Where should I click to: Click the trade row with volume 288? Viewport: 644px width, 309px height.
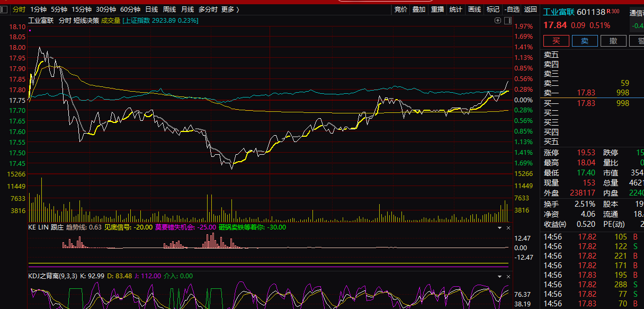click(x=593, y=285)
